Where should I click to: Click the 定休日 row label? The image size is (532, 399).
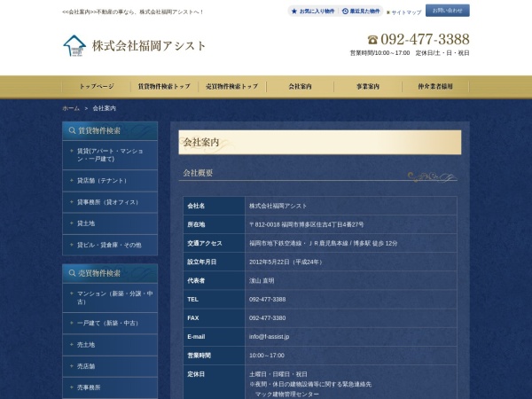tap(196, 374)
